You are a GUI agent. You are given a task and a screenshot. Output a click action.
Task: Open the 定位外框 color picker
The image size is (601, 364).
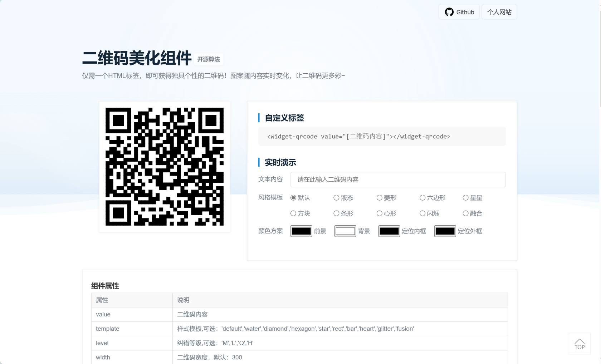445,231
